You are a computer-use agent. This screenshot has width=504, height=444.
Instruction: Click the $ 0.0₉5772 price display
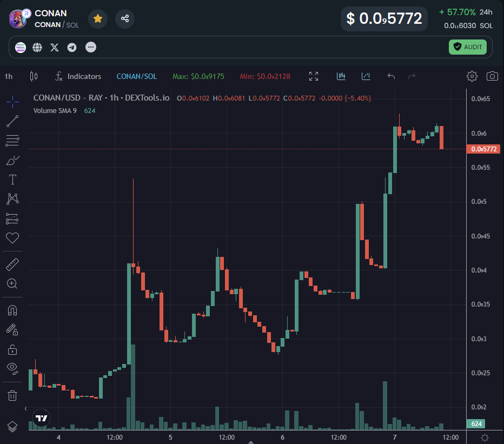tap(384, 18)
